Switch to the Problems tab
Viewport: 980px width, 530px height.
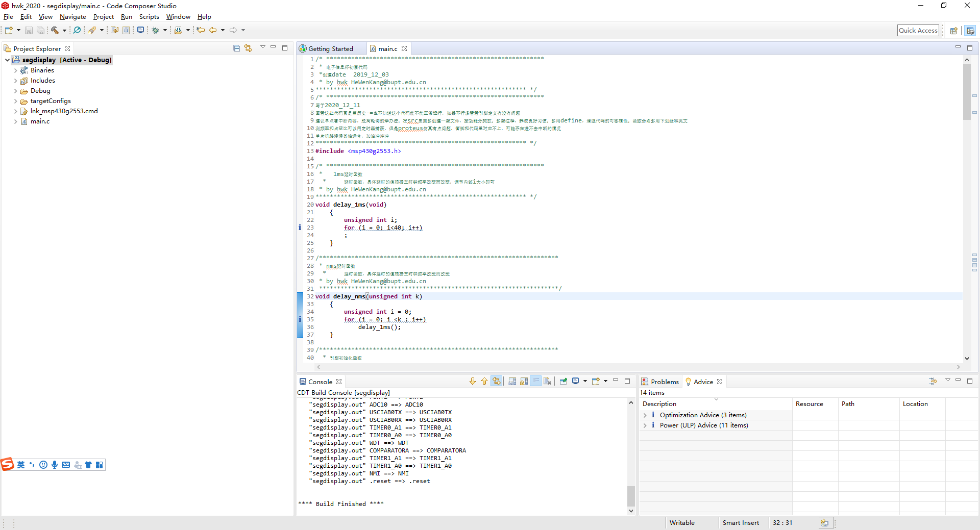pos(660,382)
